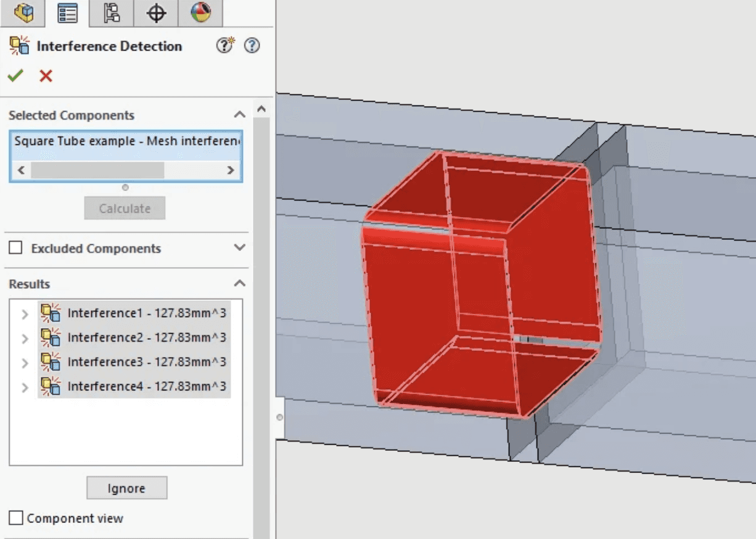756x539 pixels.
Task: Click the Interference4 result icon
Action: pos(51,386)
